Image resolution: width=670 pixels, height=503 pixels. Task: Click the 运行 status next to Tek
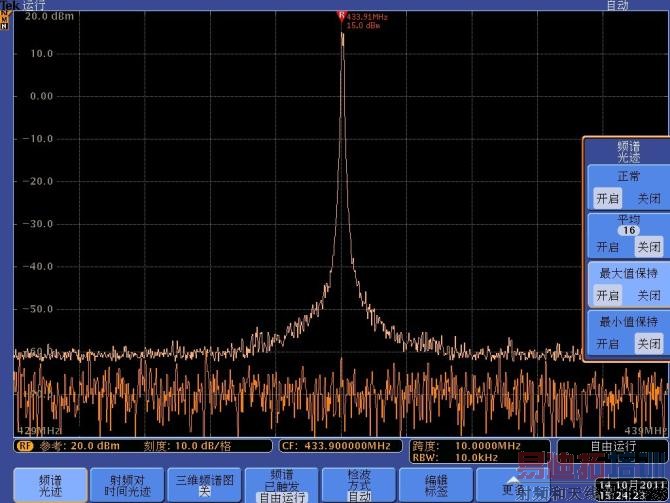click(33, 5)
